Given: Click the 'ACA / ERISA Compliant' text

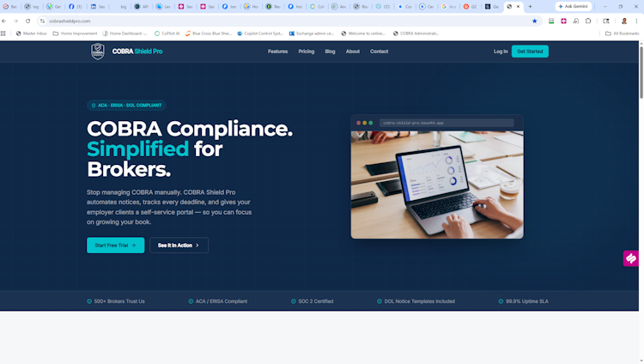Looking at the screenshot, I should 222,301.
